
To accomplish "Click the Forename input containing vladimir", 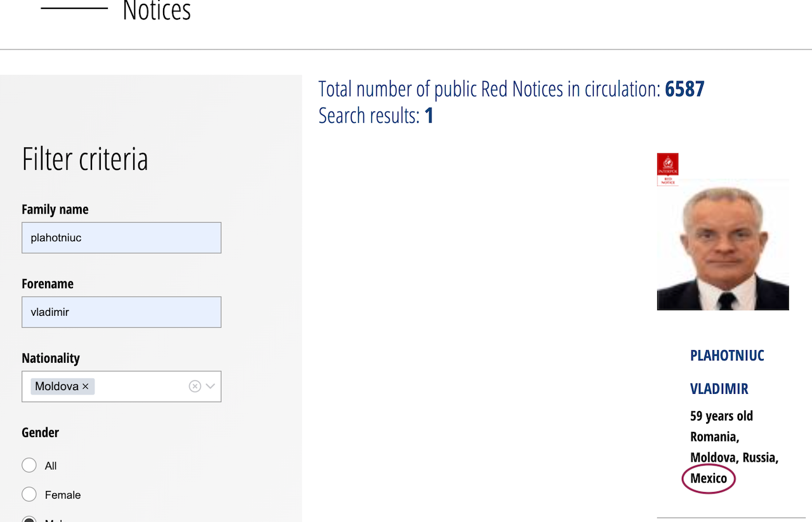I will [x=121, y=312].
